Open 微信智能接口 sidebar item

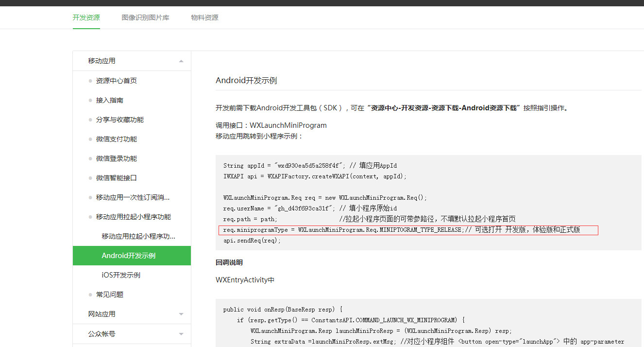(x=117, y=178)
